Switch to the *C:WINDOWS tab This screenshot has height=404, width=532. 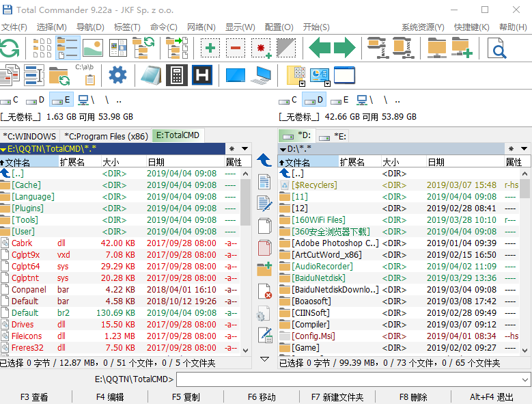point(30,136)
